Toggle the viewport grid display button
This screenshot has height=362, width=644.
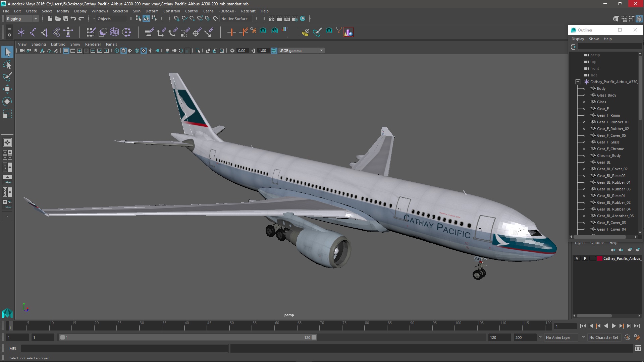[66, 51]
